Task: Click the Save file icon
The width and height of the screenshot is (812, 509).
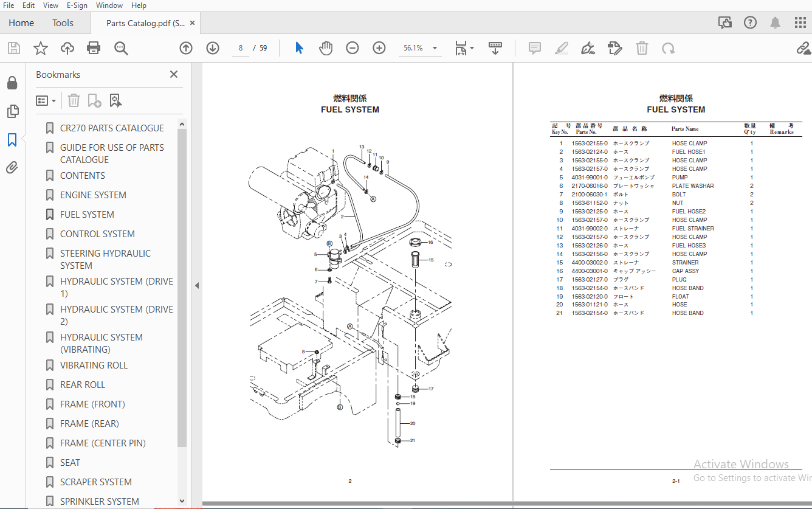Action: point(13,48)
